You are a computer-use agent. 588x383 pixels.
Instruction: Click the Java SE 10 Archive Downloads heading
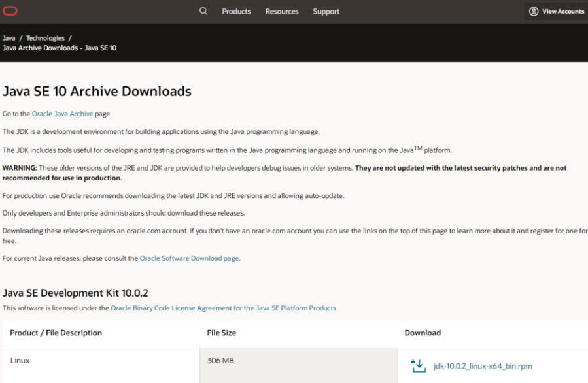click(x=97, y=91)
